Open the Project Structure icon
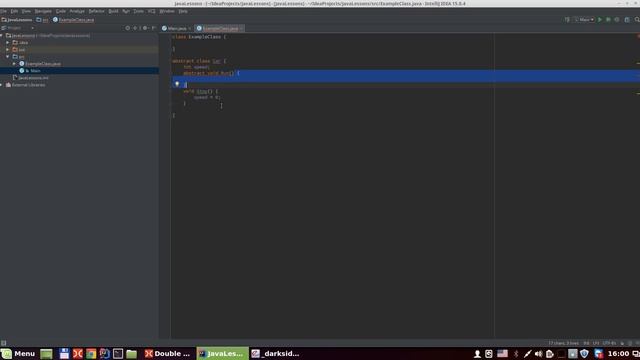The height and width of the screenshot is (360, 640). coord(627,20)
